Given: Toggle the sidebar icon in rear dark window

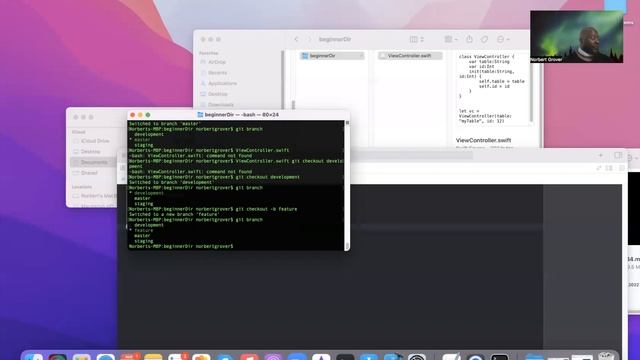Looking at the screenshot, I should tap(618, 155).
